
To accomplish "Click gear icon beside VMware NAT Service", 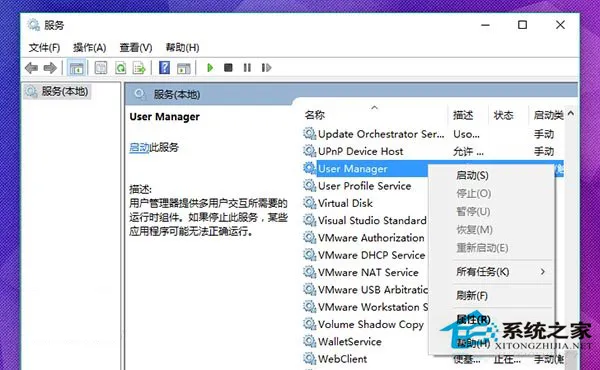I will point(309,272).
